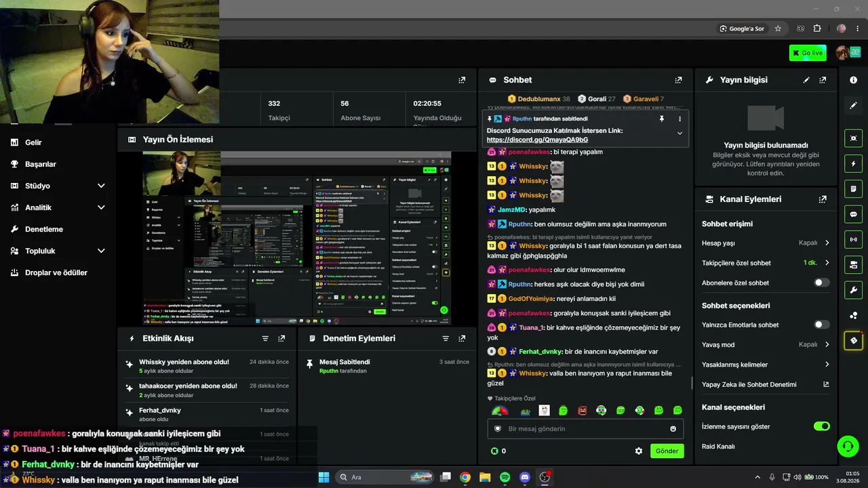Click the Bir mesaj gönderin chat input
Screen dimensions: 868x488
click(586, 428)
